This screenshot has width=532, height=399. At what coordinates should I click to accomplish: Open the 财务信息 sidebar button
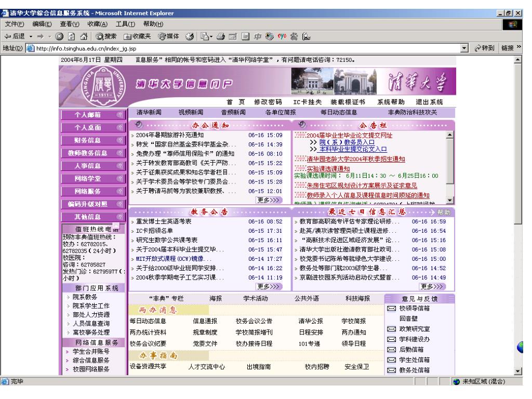point(92,140)
